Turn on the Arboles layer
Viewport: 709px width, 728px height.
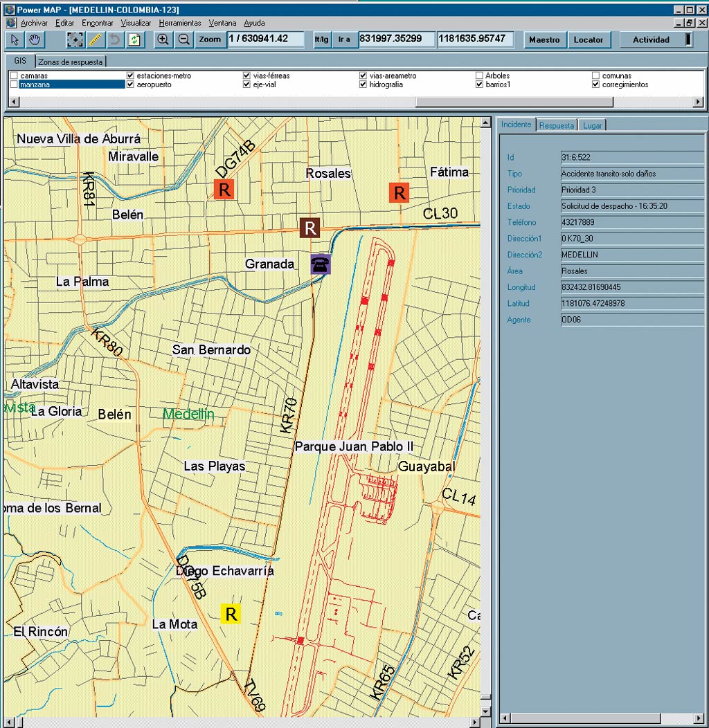(x=480, y=75)
